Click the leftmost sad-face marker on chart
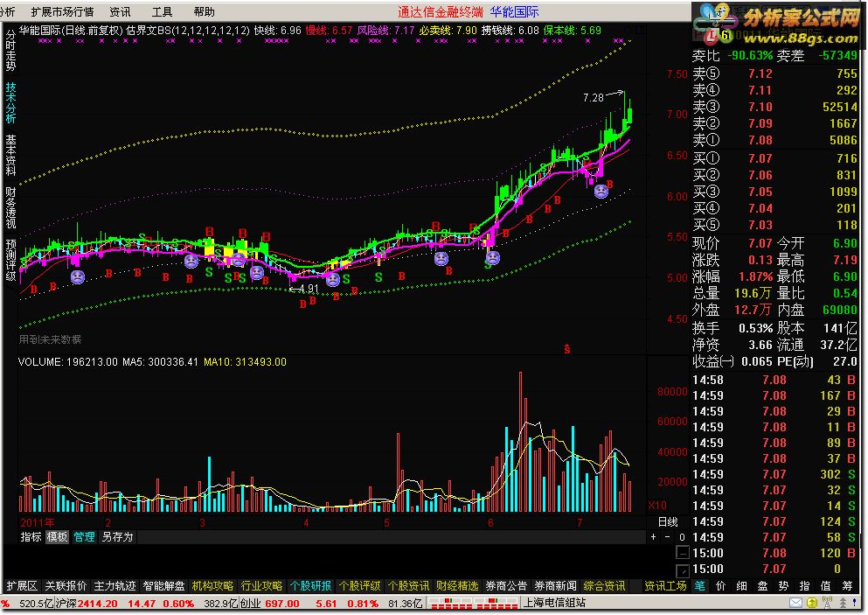The width and height of the screenshot is (868, 615). point(78,277)
